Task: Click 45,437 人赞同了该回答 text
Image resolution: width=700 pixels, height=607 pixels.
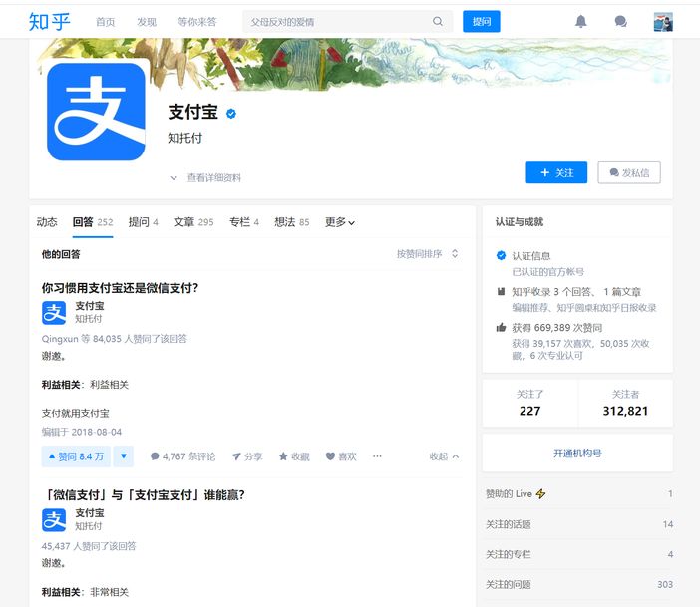Action: click(x=89, y=546)
